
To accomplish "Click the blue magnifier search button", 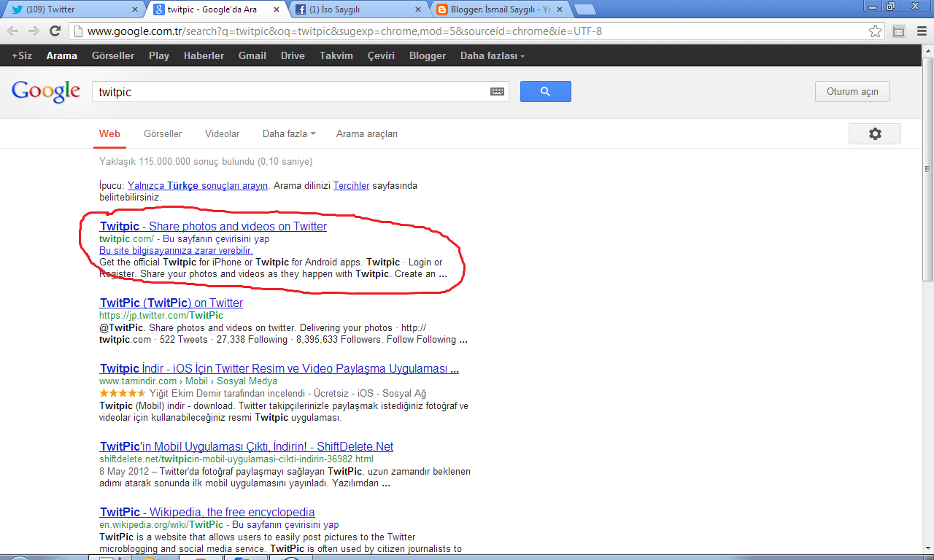I will [545, 91].
